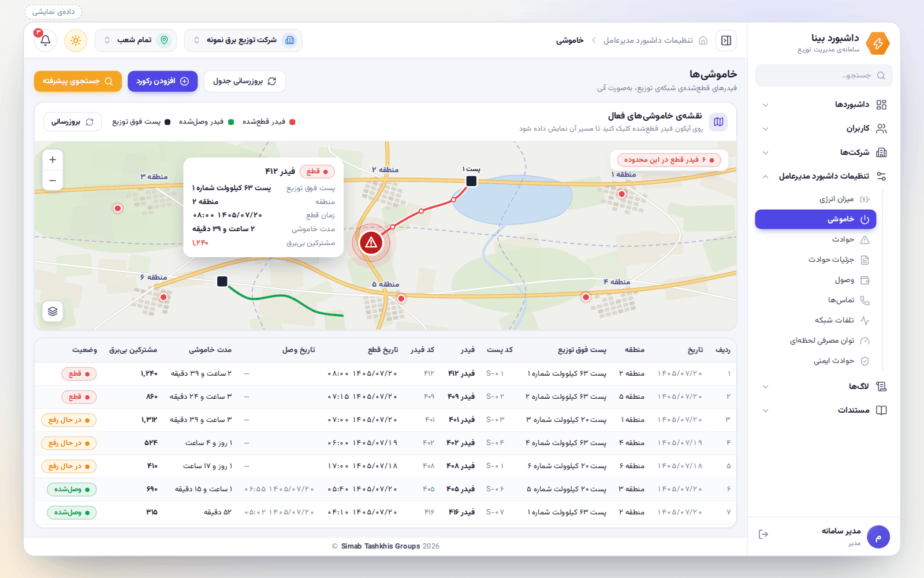This screenshot has height=578, width=924.
Task: Click the Dashboard Bina logo icon
Action: tap(878, 43)
